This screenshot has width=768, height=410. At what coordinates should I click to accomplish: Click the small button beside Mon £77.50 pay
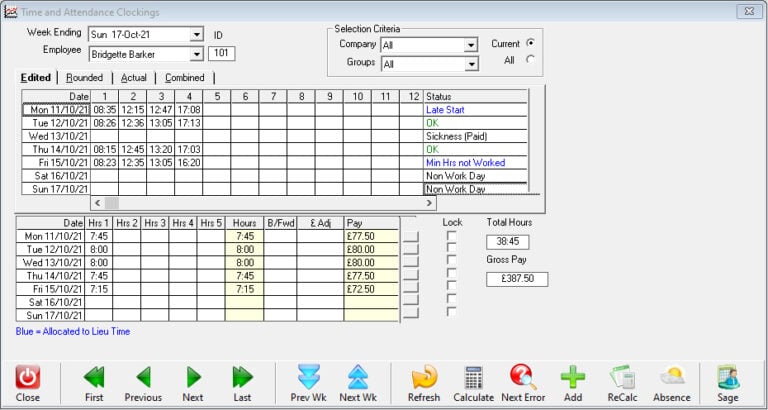[411, 237]
